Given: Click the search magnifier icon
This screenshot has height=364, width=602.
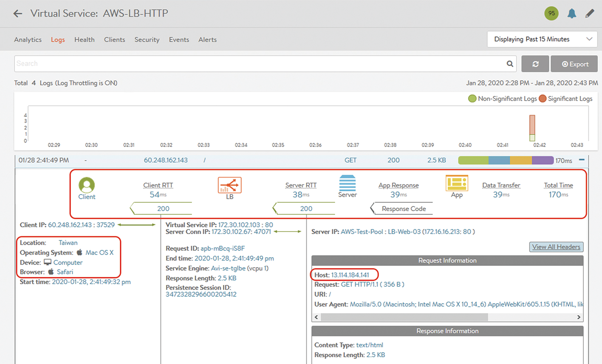Looking at the screenshot, I should tap(510, 64).
